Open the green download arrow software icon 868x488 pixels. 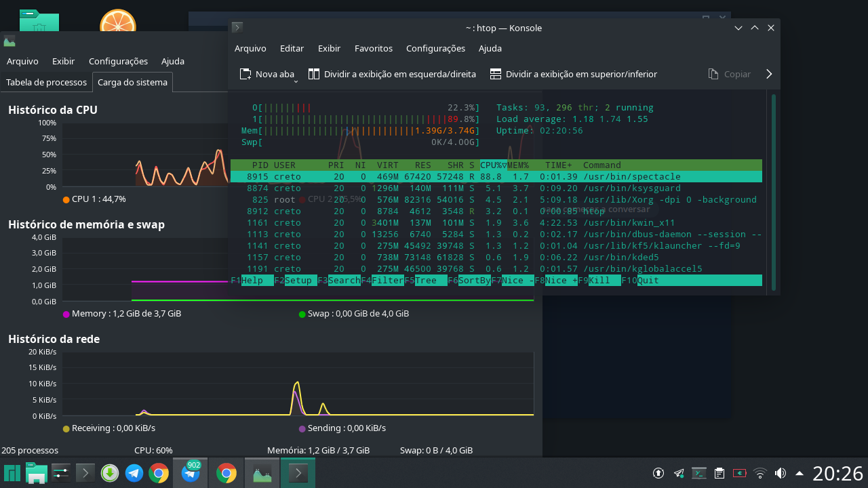110,472
